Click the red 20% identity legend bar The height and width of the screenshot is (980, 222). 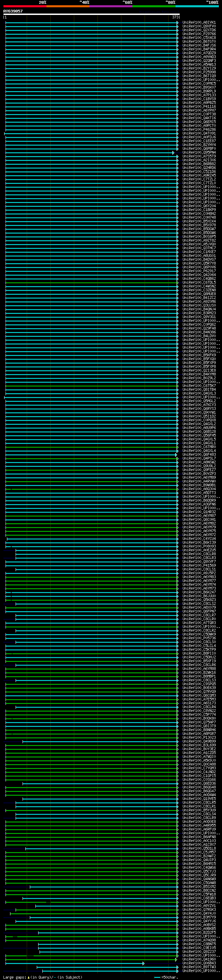(x=25, y=6)
